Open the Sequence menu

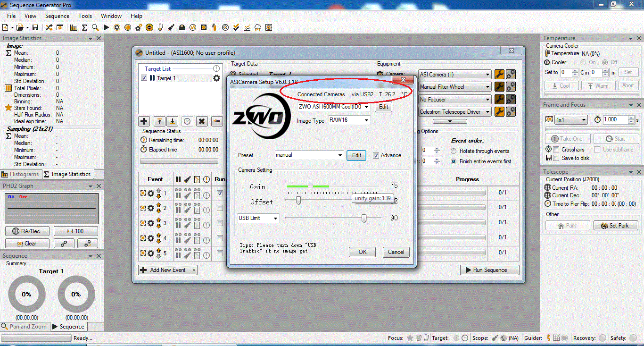tap(57, 16)
